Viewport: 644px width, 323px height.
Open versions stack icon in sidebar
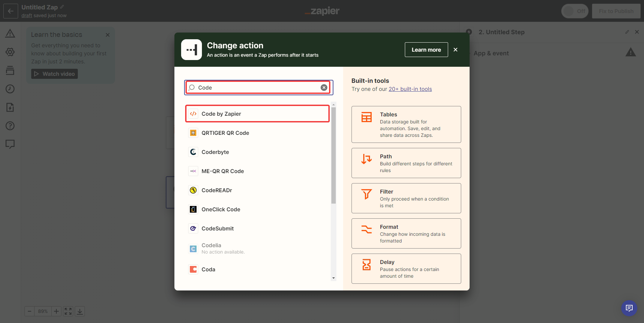tap(10, 70)
